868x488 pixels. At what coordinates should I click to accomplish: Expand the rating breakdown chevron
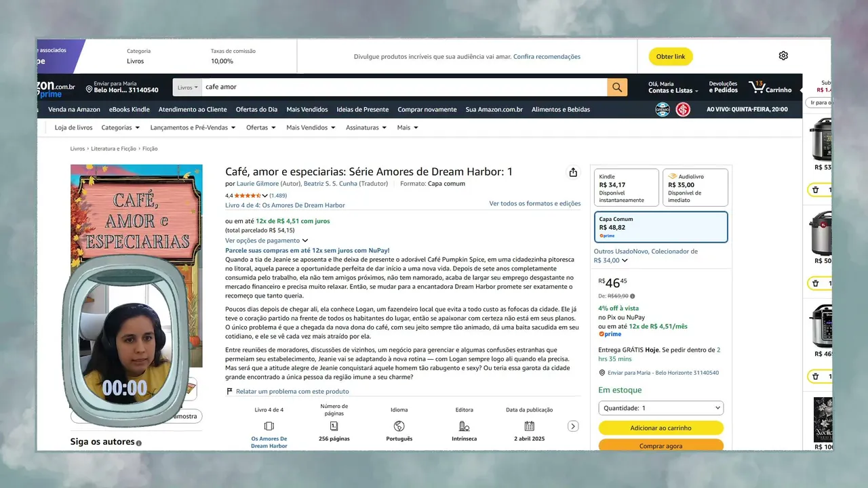[x=264, y=196]
